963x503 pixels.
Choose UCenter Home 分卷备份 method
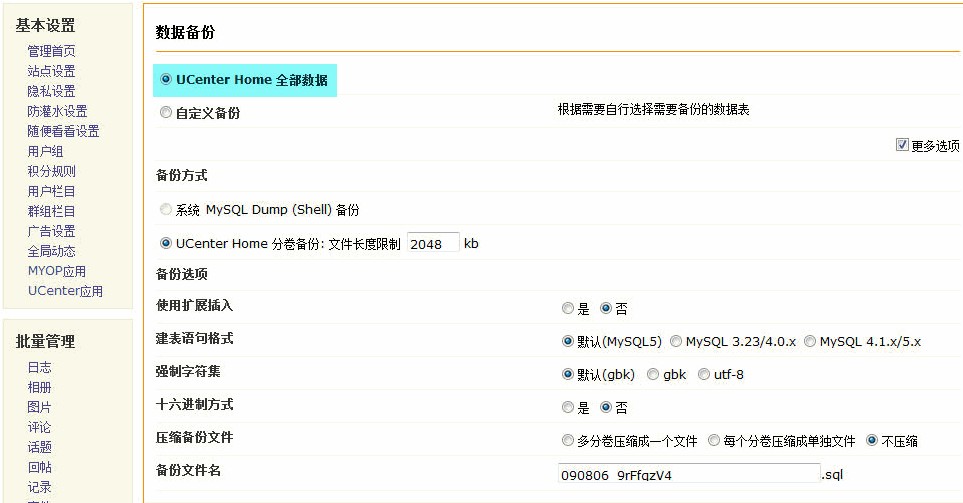point(165,243)
